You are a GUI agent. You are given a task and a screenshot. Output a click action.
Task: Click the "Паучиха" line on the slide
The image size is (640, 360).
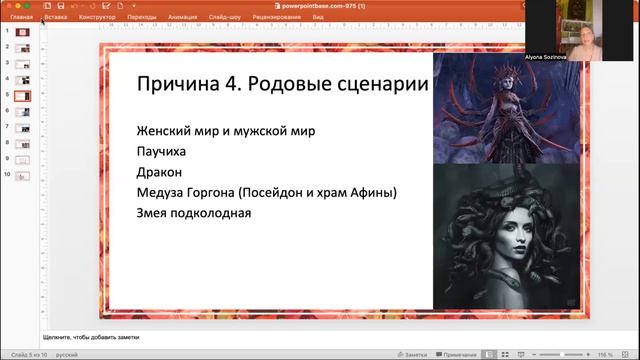[161, 151]
